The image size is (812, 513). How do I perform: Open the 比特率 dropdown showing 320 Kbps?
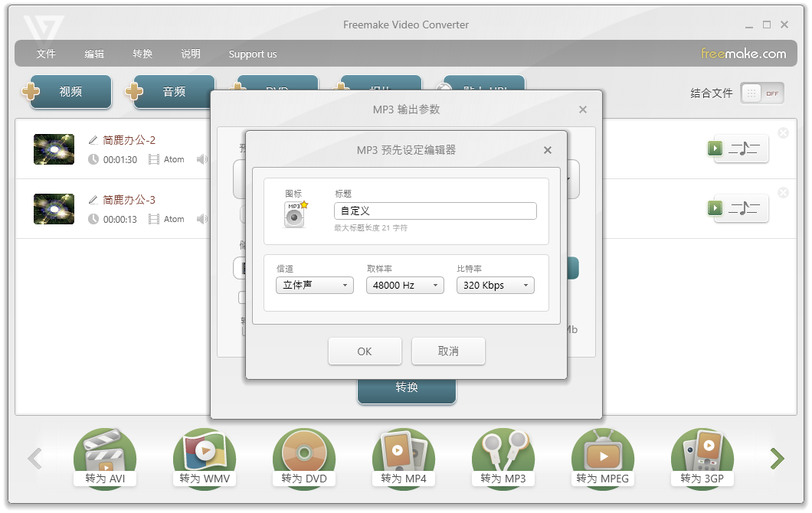[x=496, y=285]
